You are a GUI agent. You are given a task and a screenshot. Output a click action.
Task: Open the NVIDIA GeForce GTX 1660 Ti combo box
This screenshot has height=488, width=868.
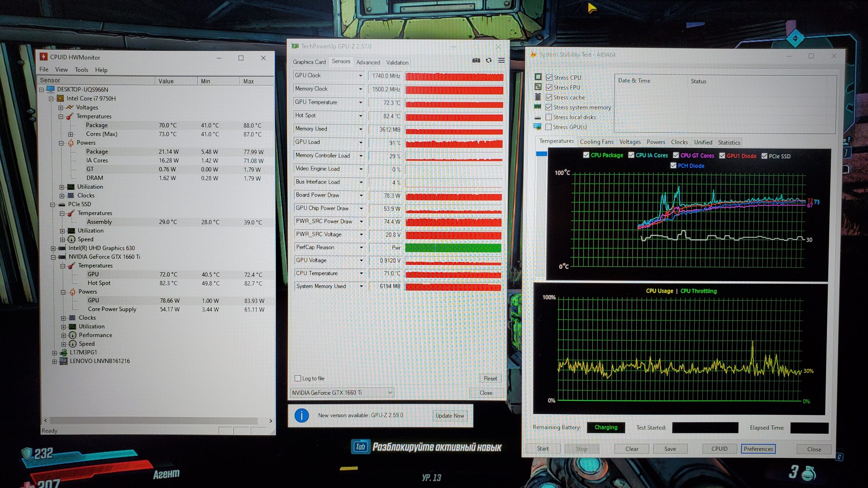[x=342, y=392]
